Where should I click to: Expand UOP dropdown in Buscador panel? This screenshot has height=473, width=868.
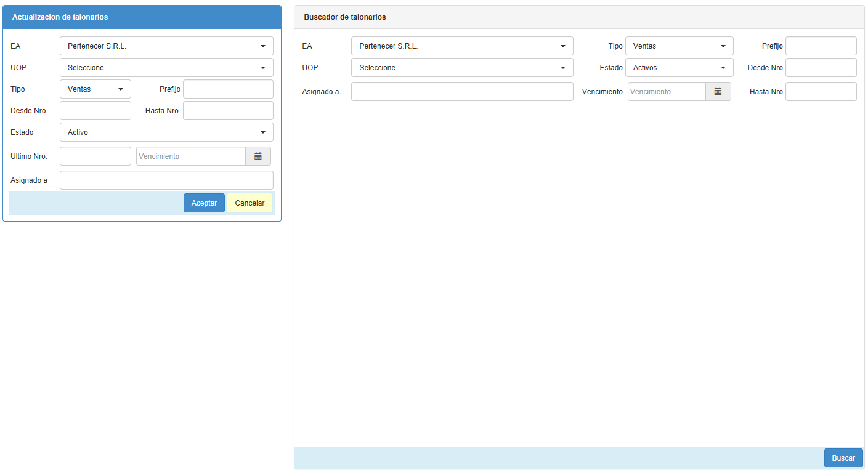tap(462, 68)
